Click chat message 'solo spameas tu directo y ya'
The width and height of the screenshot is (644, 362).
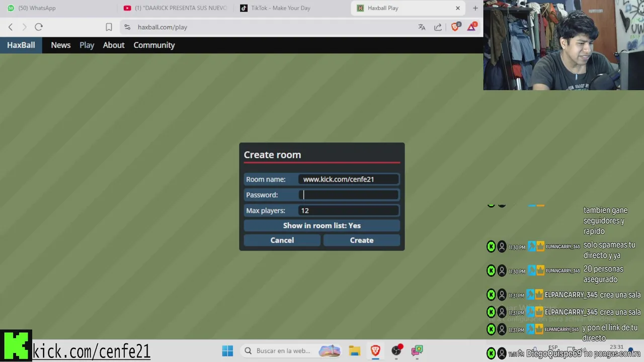pyautogui.click(x=609, y=250)
